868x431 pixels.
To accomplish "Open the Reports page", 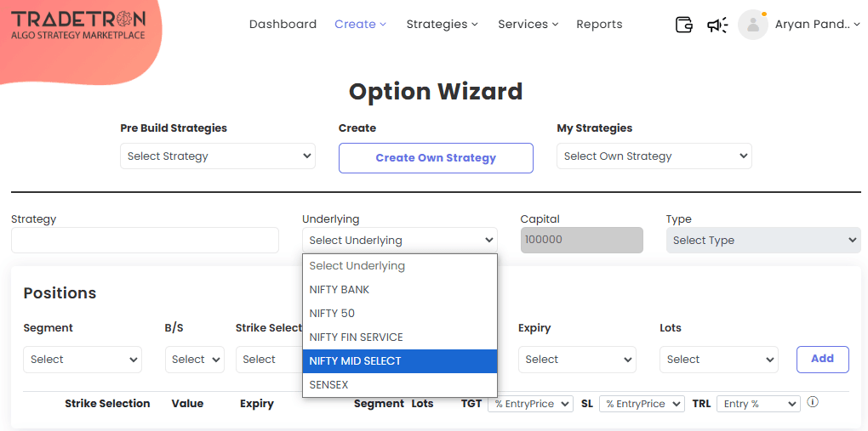I will click(599, 25).
